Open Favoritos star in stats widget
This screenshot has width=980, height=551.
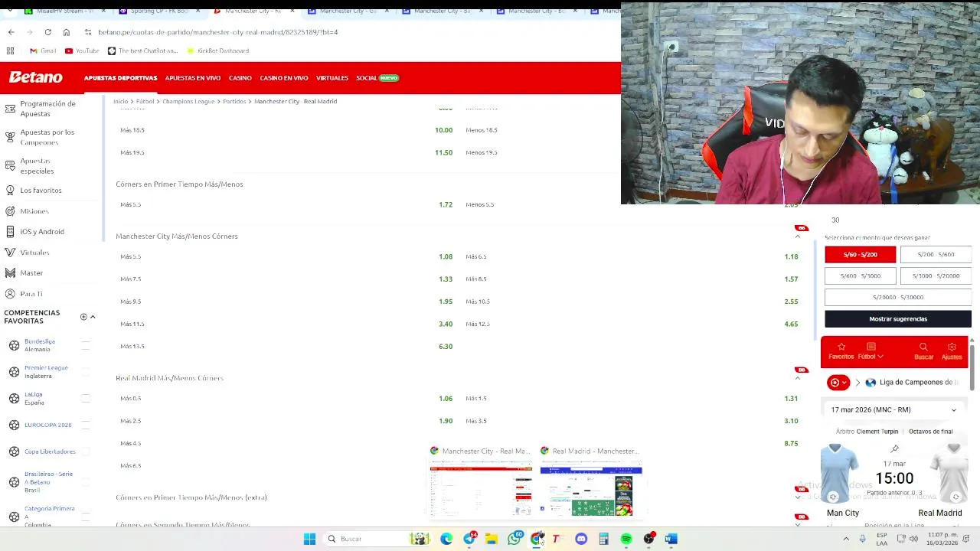click(841, 351)
